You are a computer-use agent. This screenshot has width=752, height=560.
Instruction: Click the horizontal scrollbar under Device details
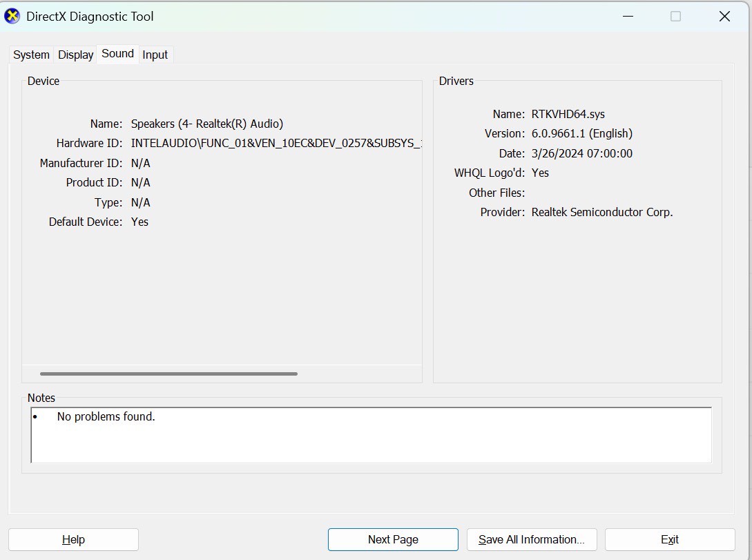168,374
